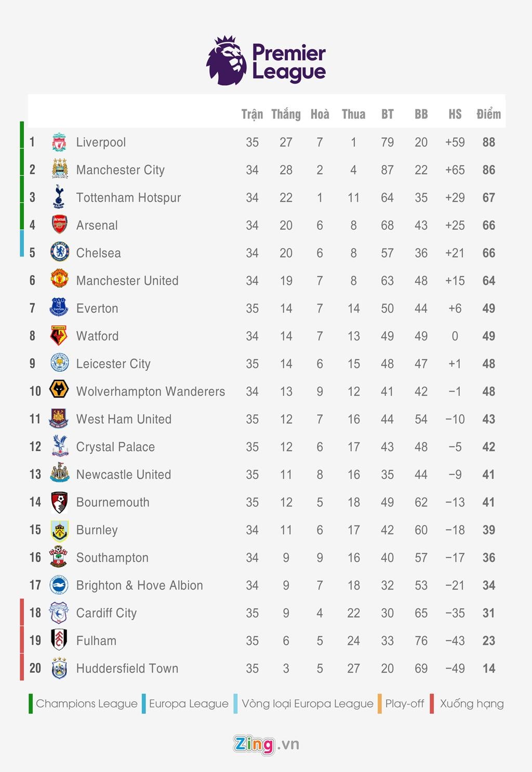
Task: Click the Trận column header
Action: click(x=252, y=114)
